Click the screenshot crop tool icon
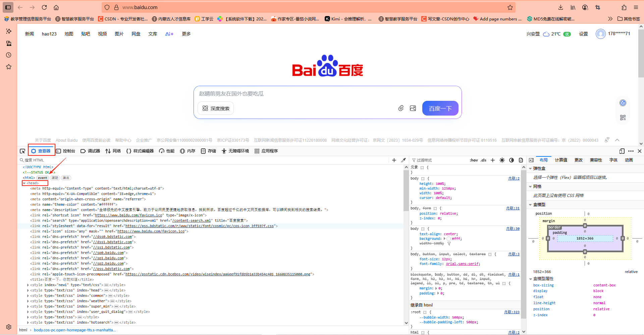 pyautogui.click(x=598, y=7)
